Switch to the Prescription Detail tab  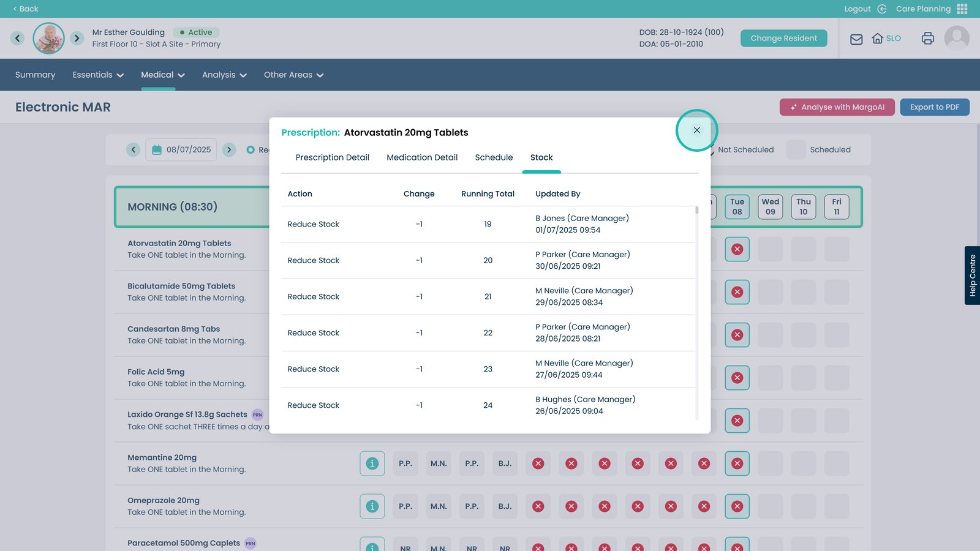(332, 157)
